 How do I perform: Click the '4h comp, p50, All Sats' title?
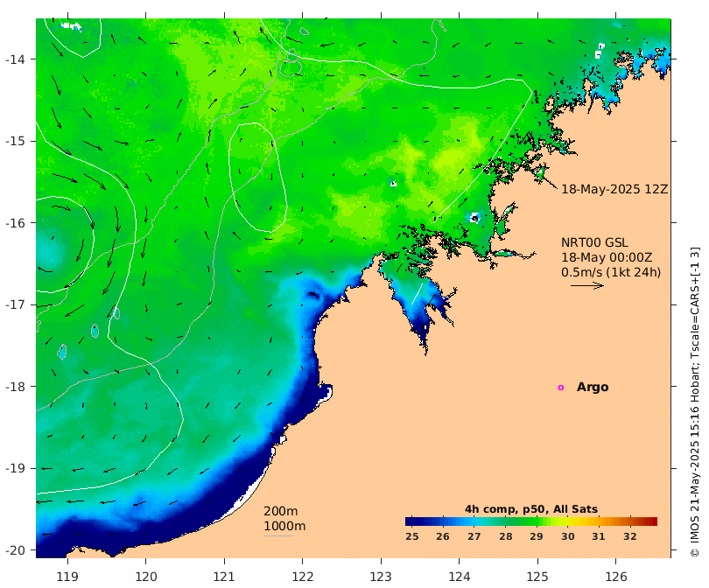click(531, 509)
